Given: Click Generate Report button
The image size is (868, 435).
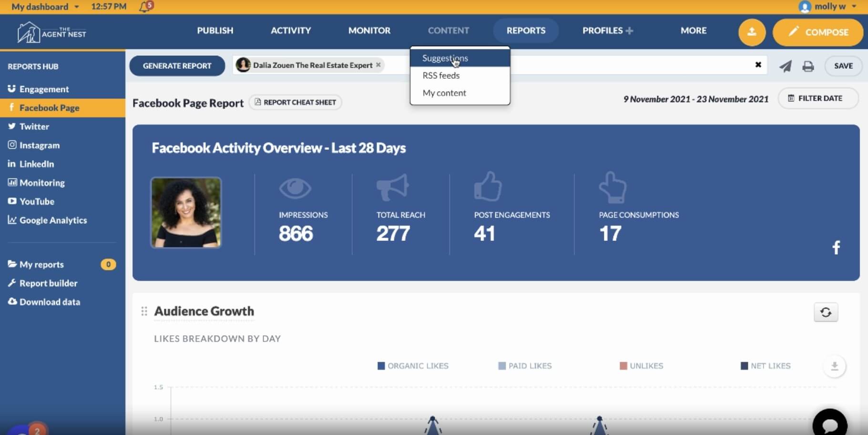Looking at the screenshot, I should [177, 66].
